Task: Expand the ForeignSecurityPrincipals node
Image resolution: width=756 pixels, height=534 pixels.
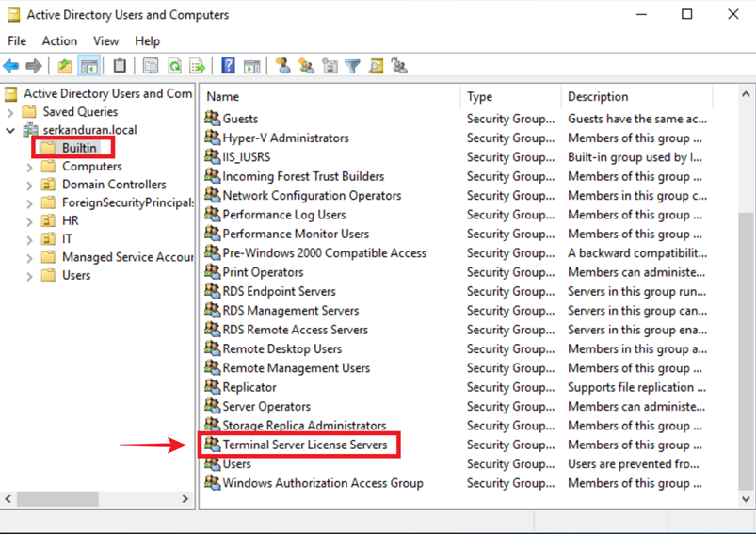Action: (30, 203)
